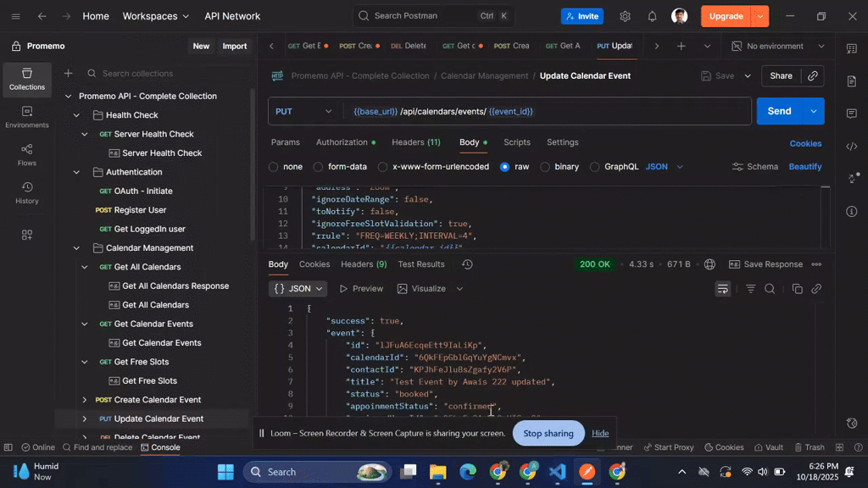Copy the request link icon
Viewport: 868px width, 488px height.
pos(813,75)
